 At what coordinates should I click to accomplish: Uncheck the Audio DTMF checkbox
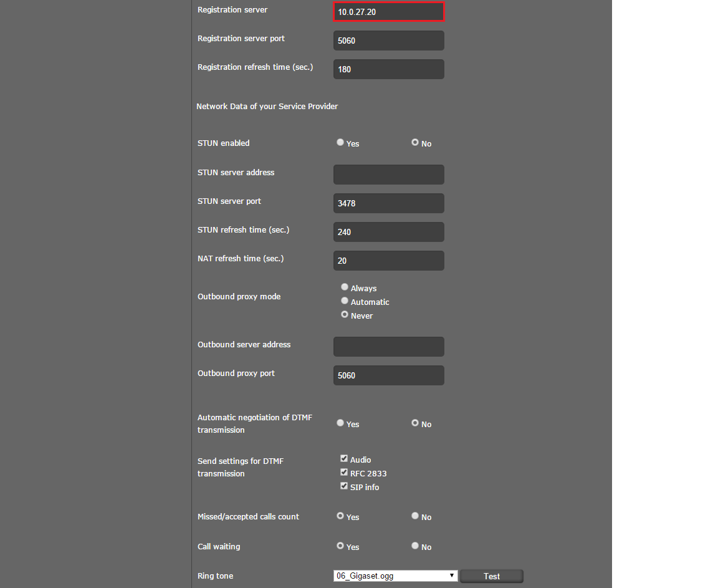click(344, 459)
